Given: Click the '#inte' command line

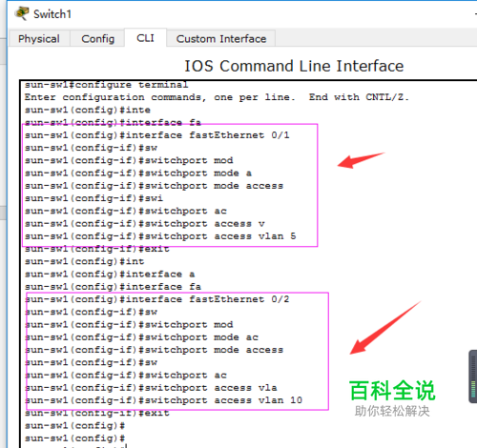Looking at the screenshot, I should (x=88, y=110).
